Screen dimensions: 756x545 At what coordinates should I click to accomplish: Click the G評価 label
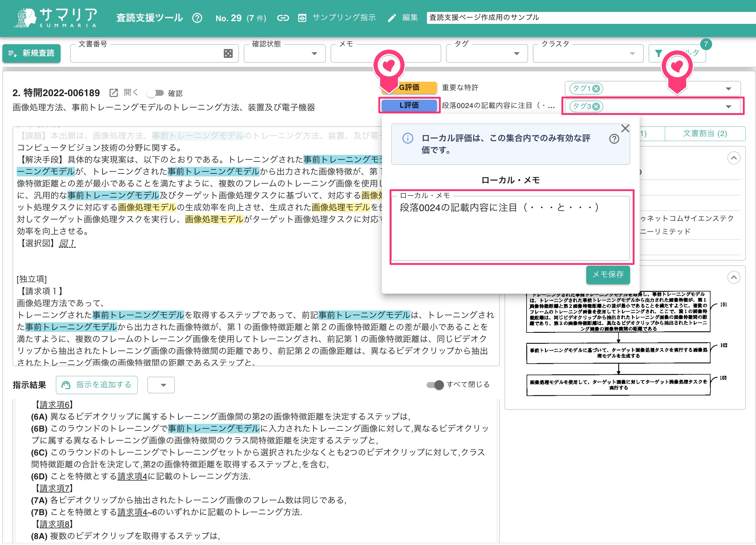pos(409,88)
